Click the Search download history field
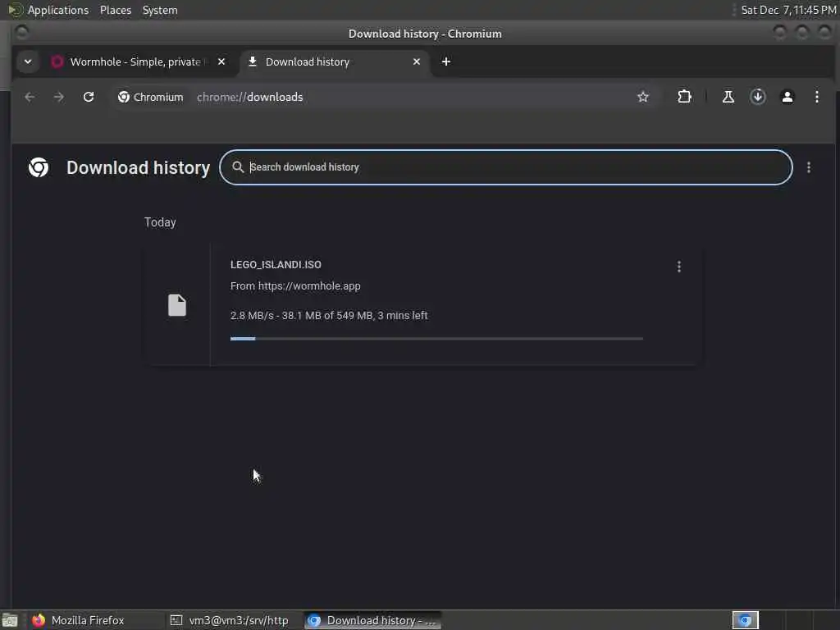This screenshot has height=630, width=840. (505, 167)
